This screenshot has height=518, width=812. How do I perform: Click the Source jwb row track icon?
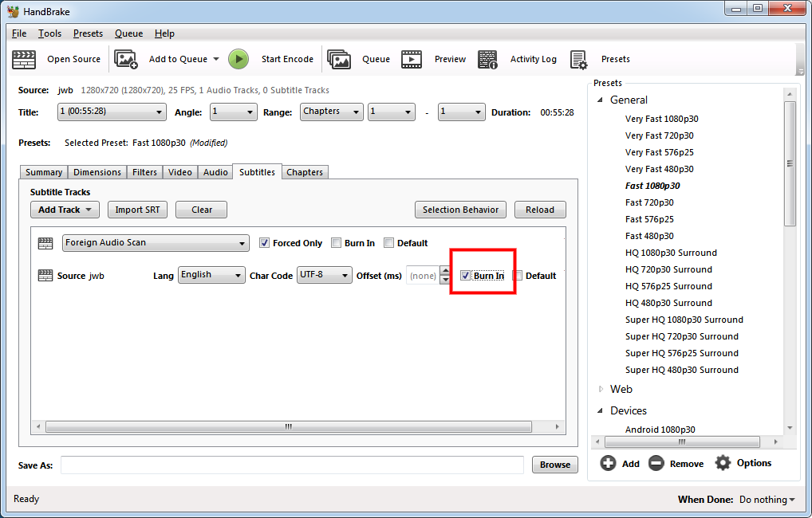pyautogui.click(x=45, y=275)
